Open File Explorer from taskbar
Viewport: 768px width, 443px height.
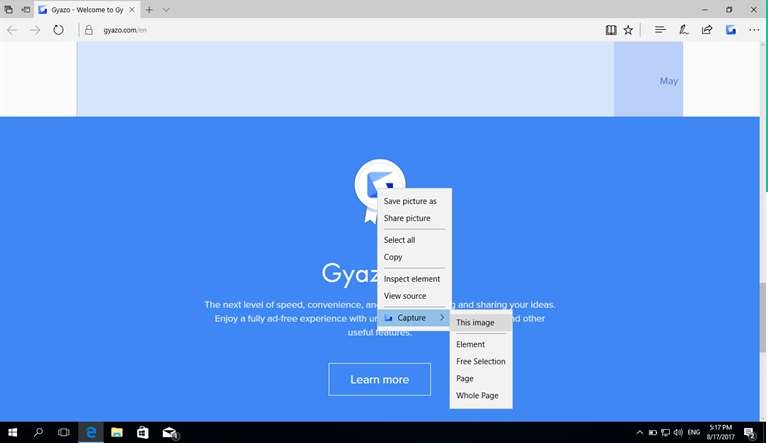point(117,432)
